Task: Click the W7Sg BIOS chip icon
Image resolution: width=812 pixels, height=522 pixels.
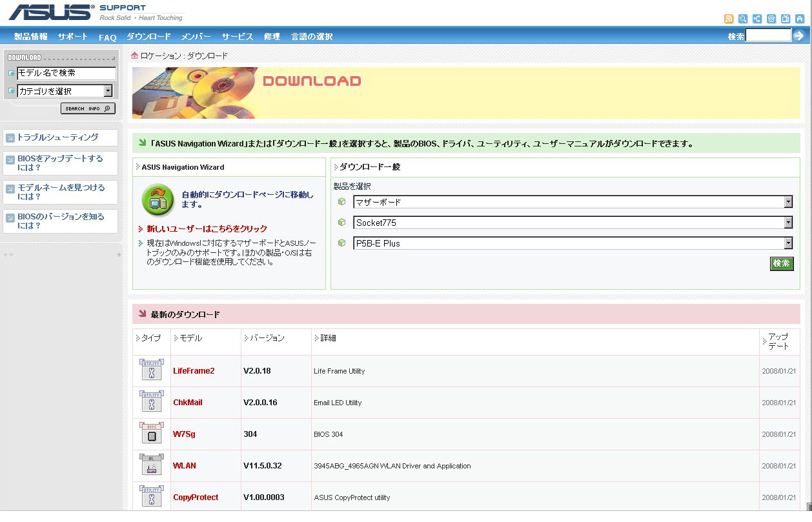Action: pos(152,434)
